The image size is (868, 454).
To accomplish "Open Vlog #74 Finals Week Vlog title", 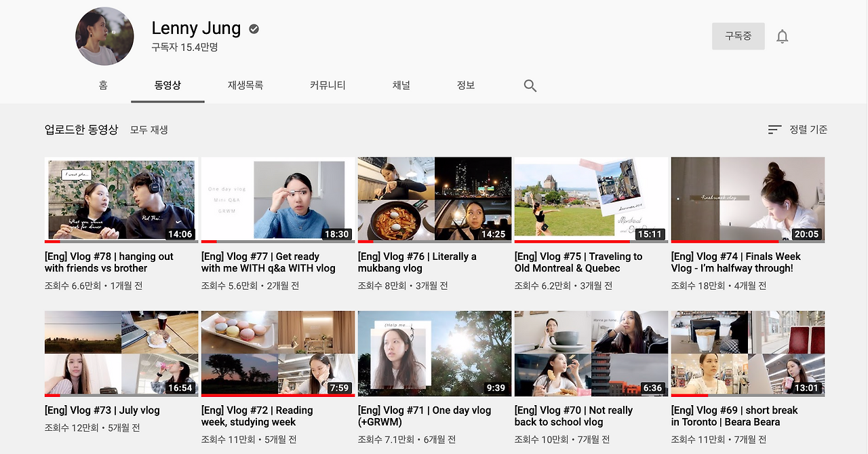I will click(736, 263).
